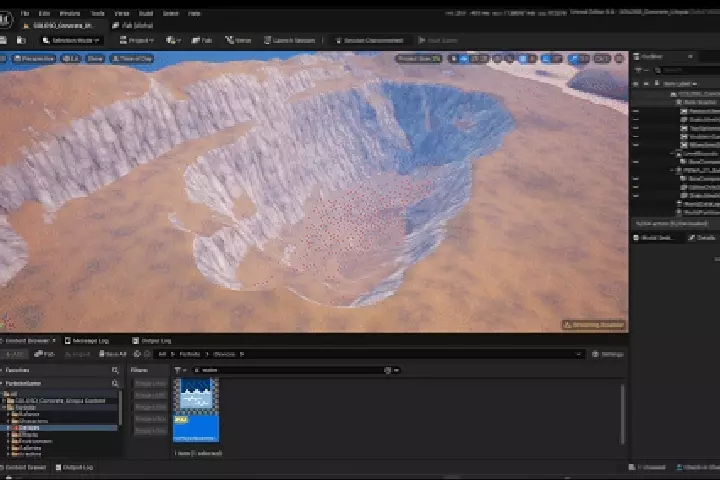Screen dimensions: 720x480
Task: Click the save level icon in toolbar
Action: click(x=3, y=40)
